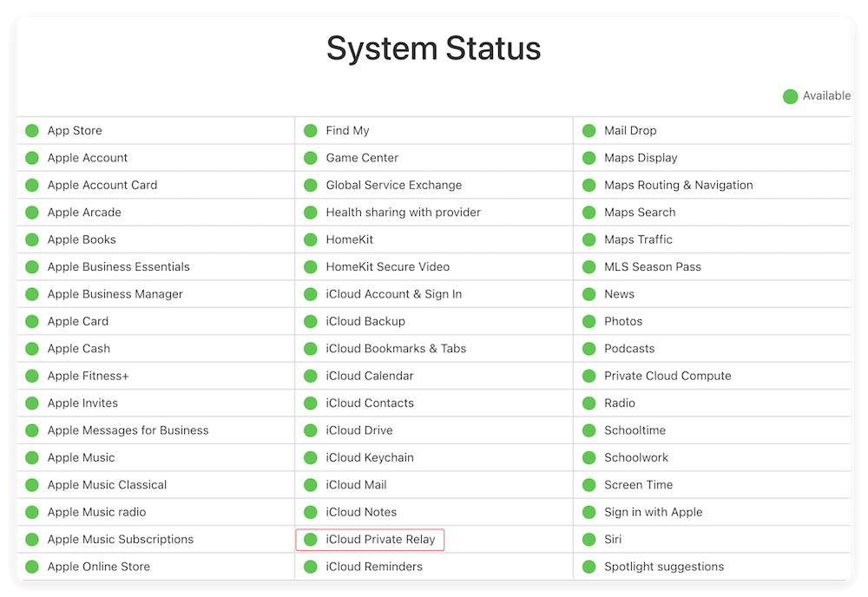The width and height of the screenshot is (868, 597).
Task: Click the Available legend indicator
Action: click(x=791, y=96)
